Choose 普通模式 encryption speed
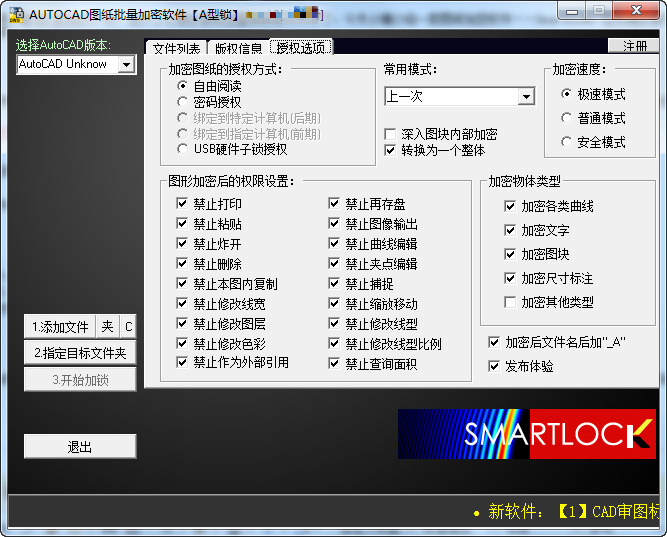This screenshot has height=537, width=667. [593, 118]
